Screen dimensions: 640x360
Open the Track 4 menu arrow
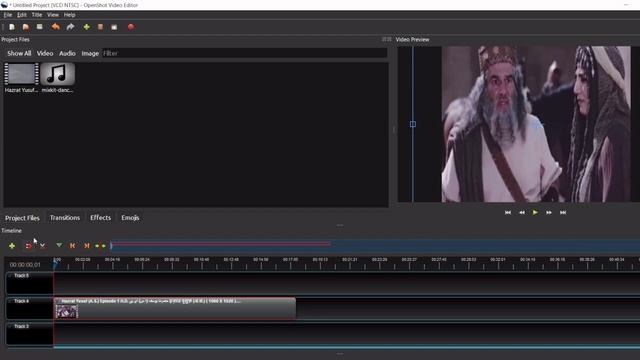click(x=10, y=301)
